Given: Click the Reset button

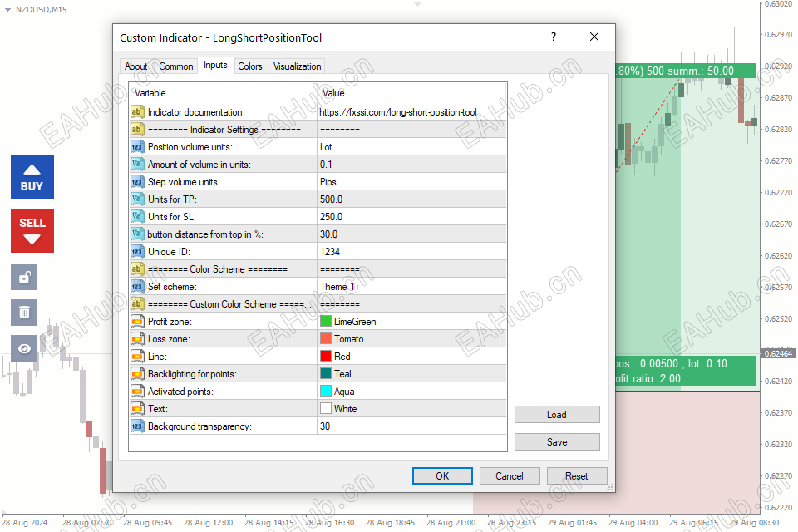Looking at the screenshot, I should pyautogui.click(x=576, y=476).
